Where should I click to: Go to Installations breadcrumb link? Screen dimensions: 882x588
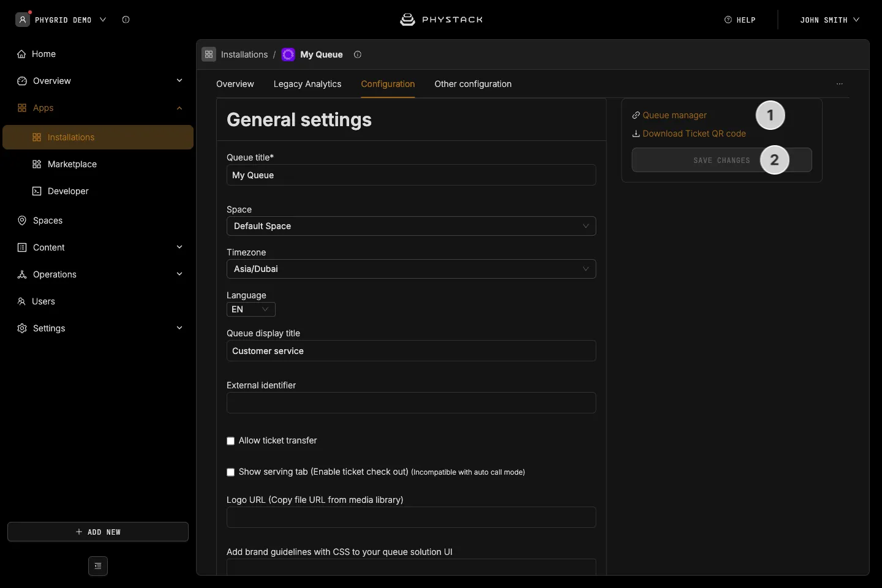click(244, 55)
